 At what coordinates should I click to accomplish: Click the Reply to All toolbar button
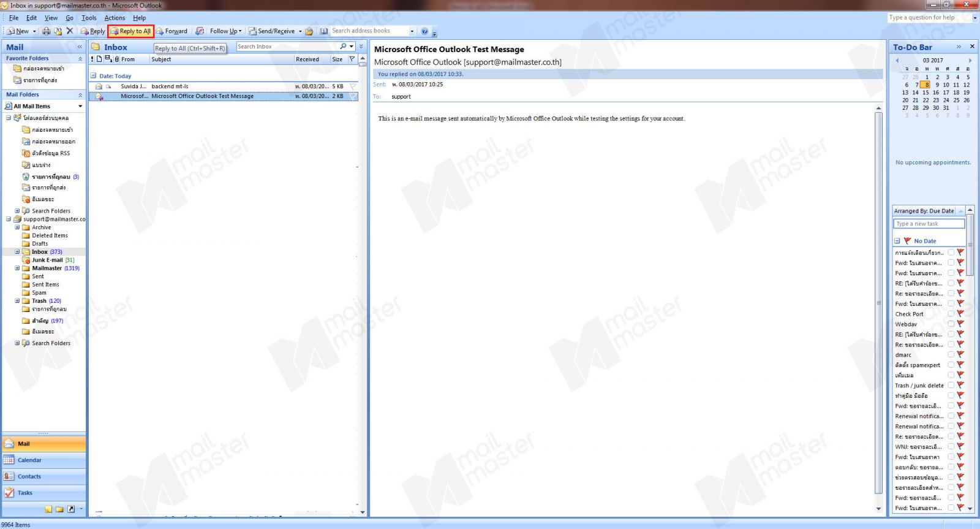click(130, 31)
